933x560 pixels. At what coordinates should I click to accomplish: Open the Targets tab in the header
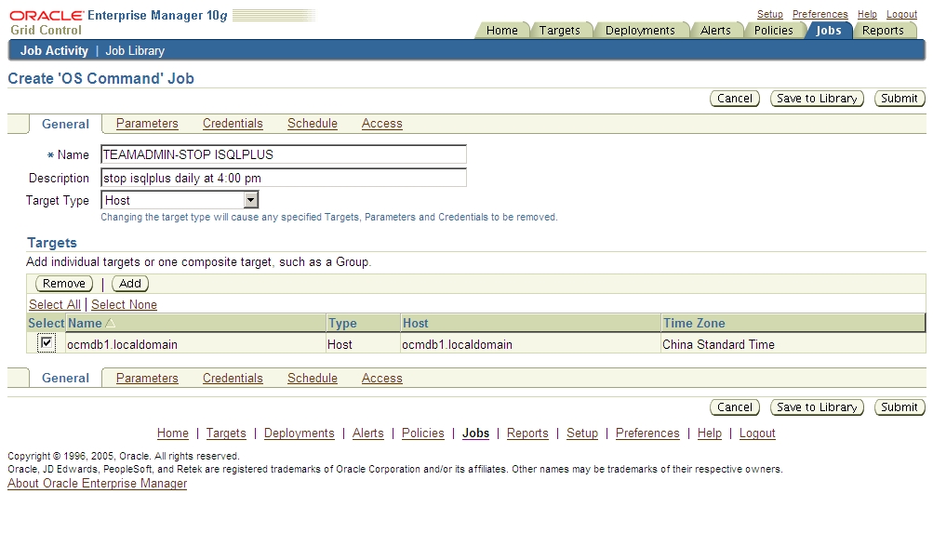click(559, 31)
